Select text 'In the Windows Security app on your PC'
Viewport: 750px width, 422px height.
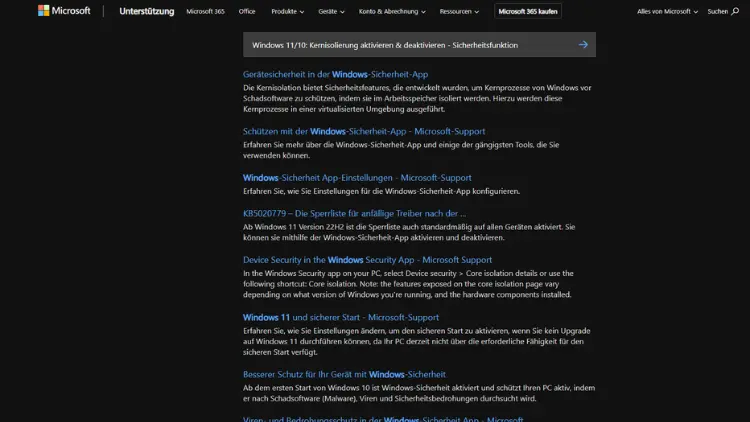coord(314,273)
